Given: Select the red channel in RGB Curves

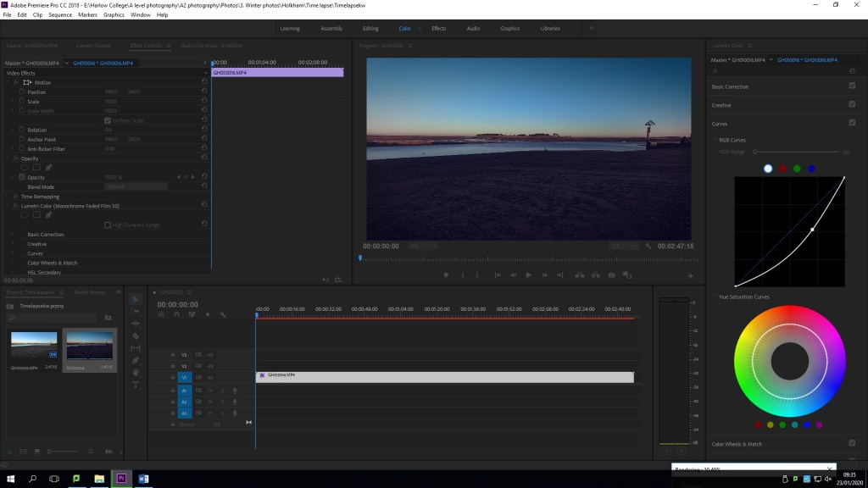Looking at the screenshot, I should [x=782, y=169].
